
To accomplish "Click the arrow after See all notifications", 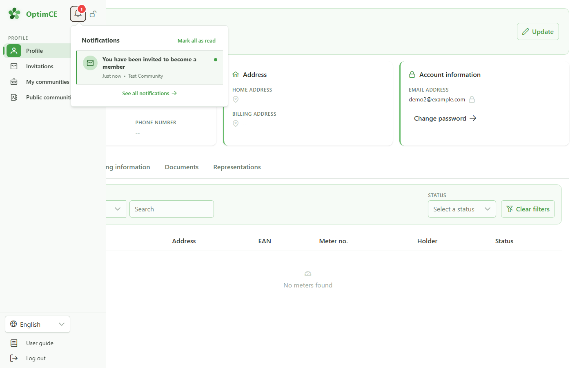I will click(174, 93).
